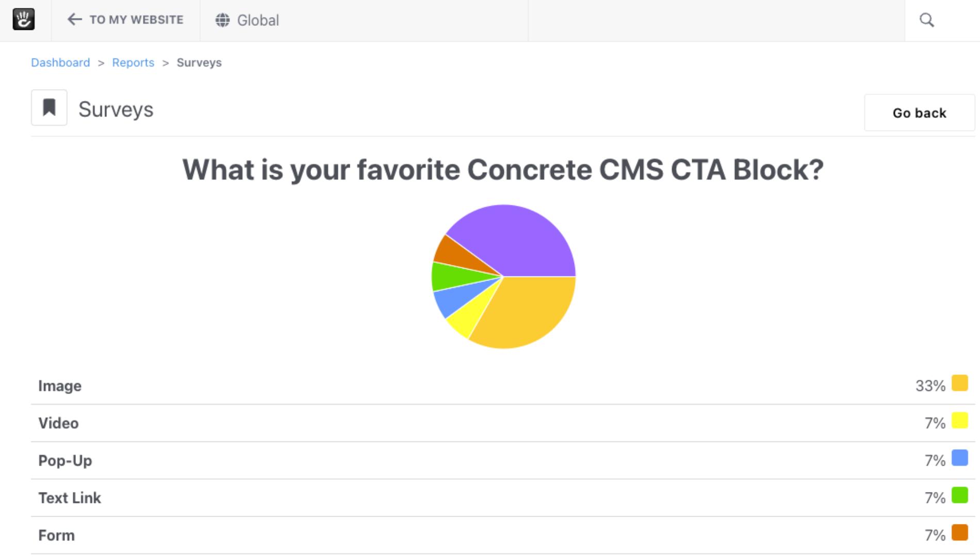980x557 pixels.
Task: Open the Reports breadcrumb link
Action: [133, 62]
